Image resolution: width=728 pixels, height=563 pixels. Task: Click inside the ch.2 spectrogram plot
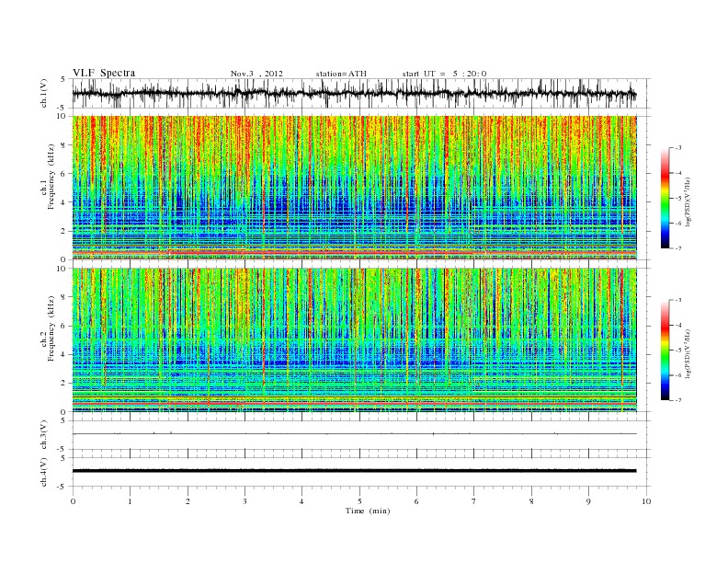point(354,340)
